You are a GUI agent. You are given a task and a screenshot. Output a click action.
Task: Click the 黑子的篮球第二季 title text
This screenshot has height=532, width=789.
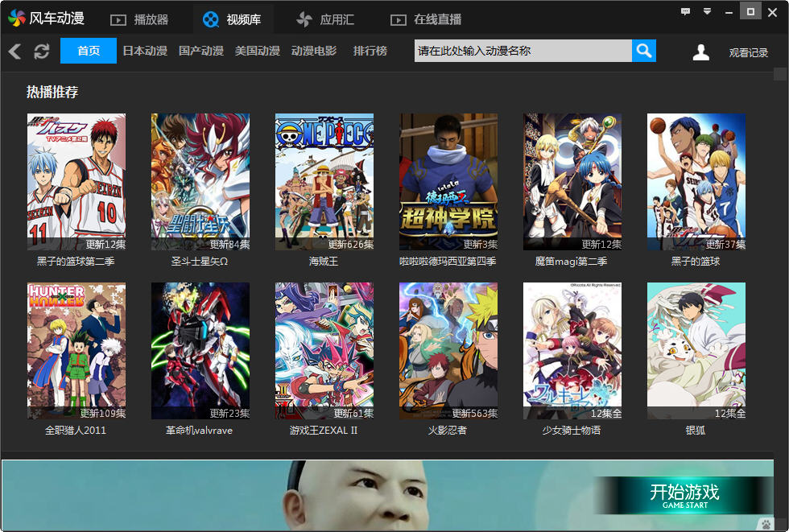coord(76,262)
